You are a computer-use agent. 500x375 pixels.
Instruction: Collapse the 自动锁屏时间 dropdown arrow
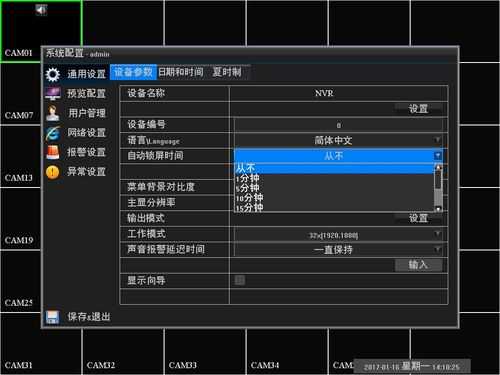click(x=438, y=155)
